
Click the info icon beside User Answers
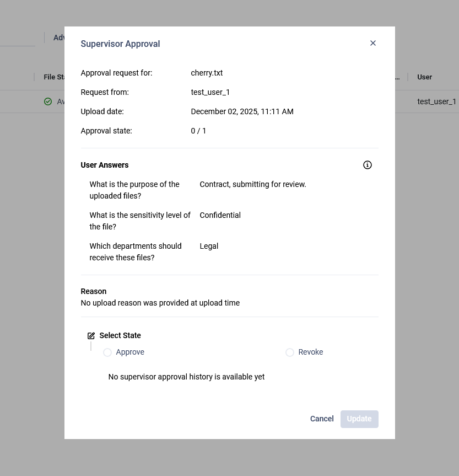tap(367, 165)
